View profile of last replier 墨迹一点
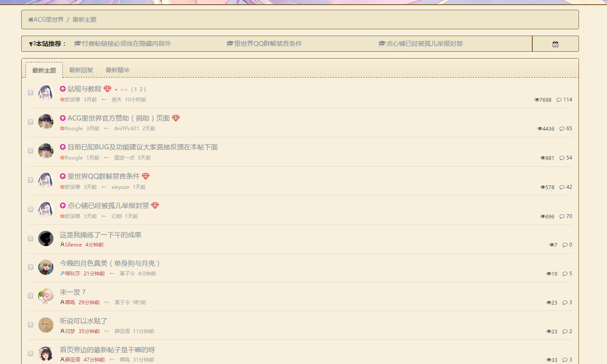This screenshot has width=607, height=364. point(124,158)
